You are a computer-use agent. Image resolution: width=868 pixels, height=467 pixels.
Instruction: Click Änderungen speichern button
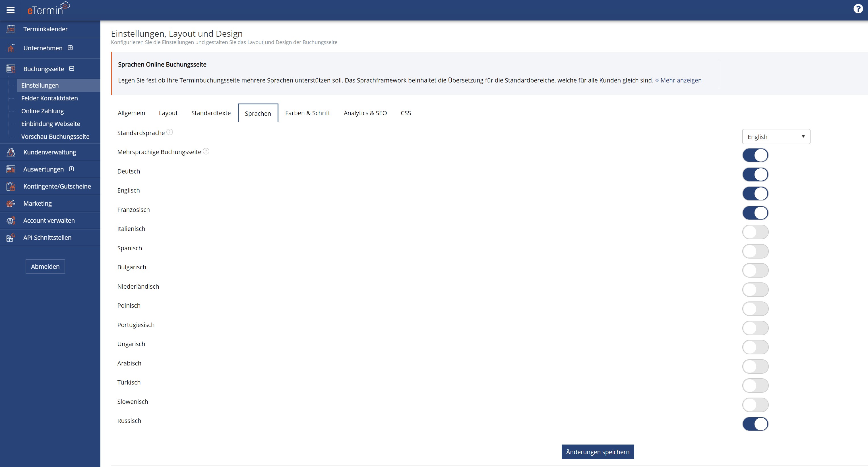pos(598,452)
